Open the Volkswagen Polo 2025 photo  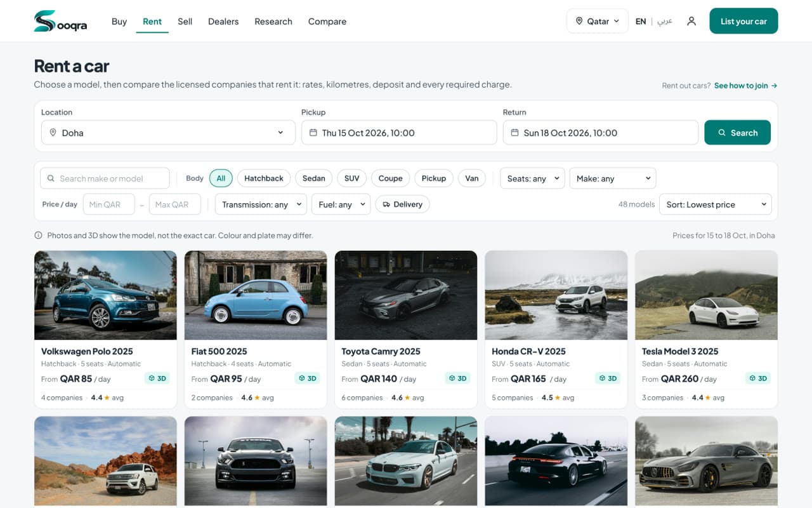point(105,295)
